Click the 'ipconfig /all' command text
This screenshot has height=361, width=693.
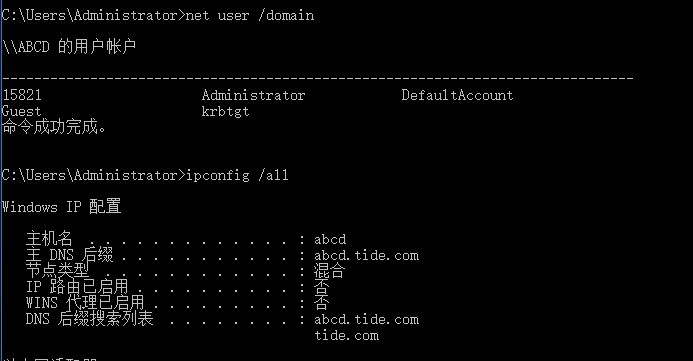tap(237, 175)
